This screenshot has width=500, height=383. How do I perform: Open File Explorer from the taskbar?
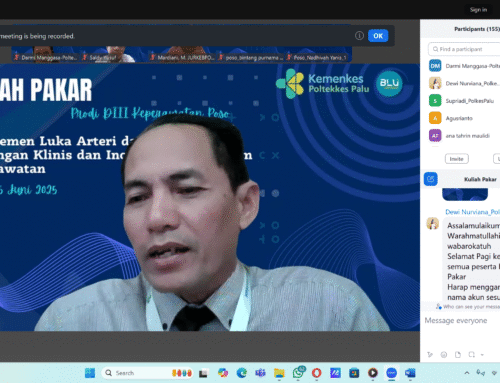pyautogui.click(x=279, y=373)
